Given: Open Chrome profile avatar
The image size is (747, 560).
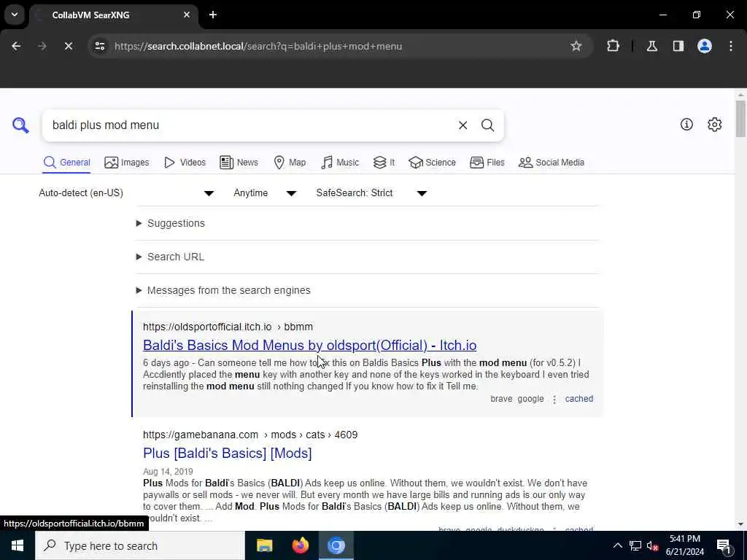Looking at the screenshot, I should tap(704, 46).
